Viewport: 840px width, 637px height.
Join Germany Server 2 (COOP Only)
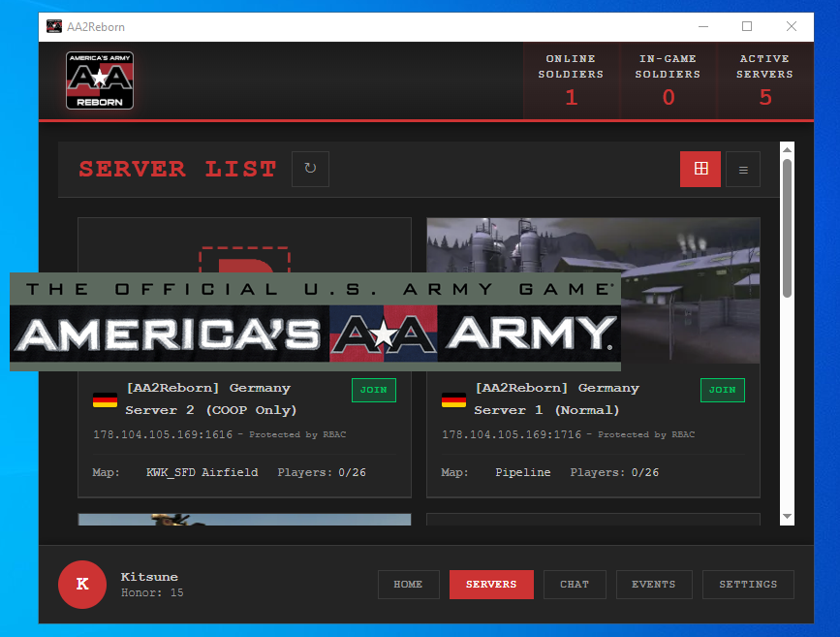point(374,390)
